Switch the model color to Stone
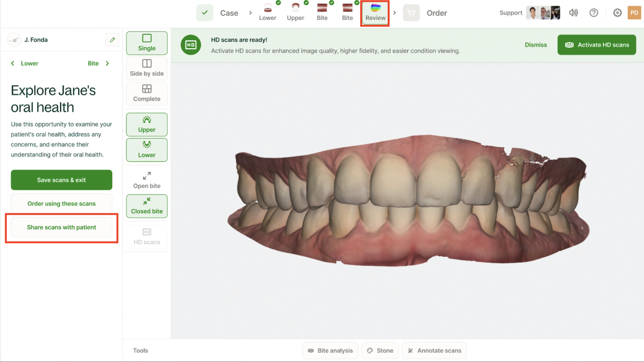This screenshot has width=644, height=362. pos(380,350)
